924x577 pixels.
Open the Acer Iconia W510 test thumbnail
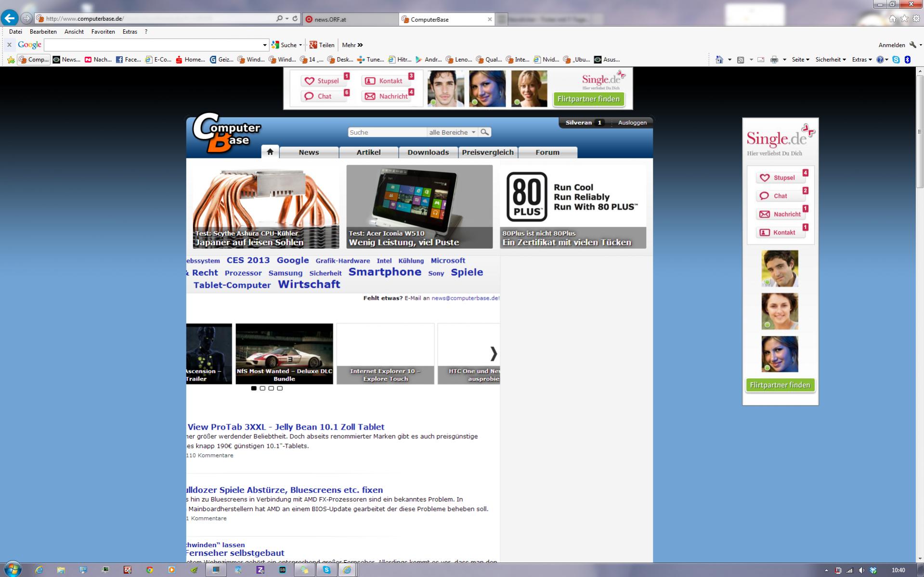(x=419, y=207)
